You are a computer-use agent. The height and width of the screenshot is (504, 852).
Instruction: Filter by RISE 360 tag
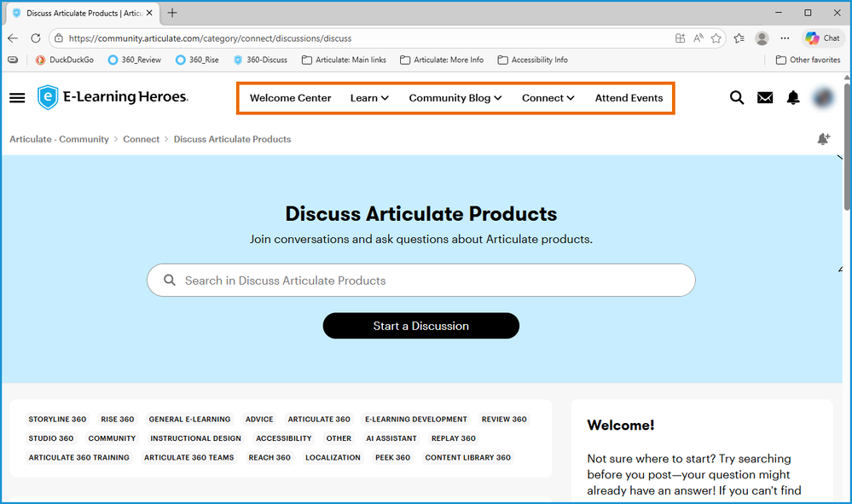point(118,420)
